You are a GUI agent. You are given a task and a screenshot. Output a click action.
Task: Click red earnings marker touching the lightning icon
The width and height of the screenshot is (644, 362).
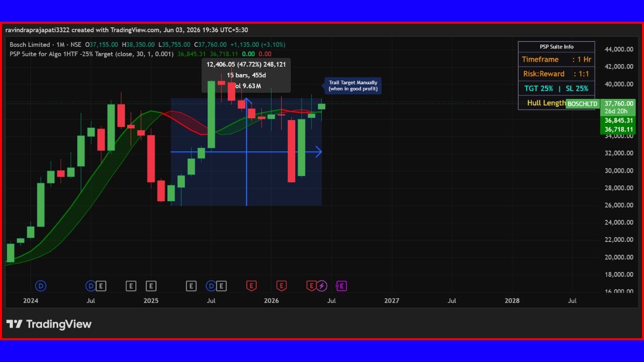(311, 286)
